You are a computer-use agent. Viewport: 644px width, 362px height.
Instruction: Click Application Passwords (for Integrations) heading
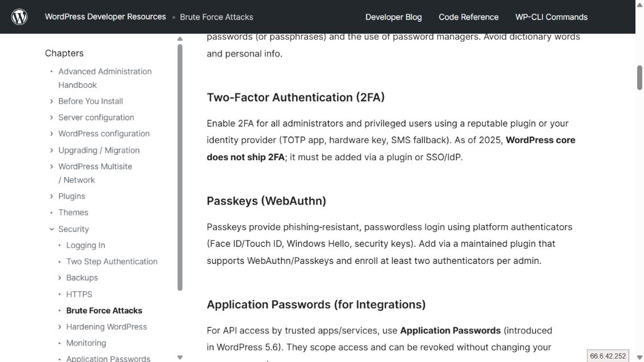316,305
